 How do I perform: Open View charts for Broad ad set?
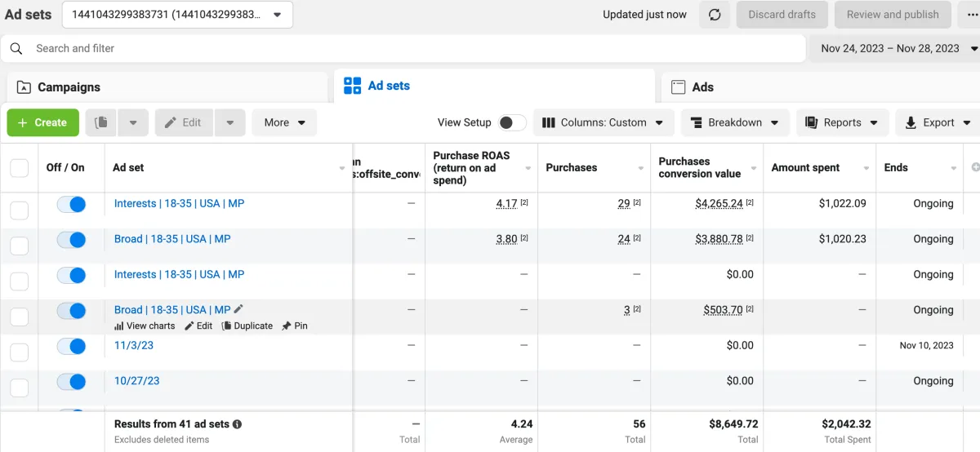(x=145, y=326)
